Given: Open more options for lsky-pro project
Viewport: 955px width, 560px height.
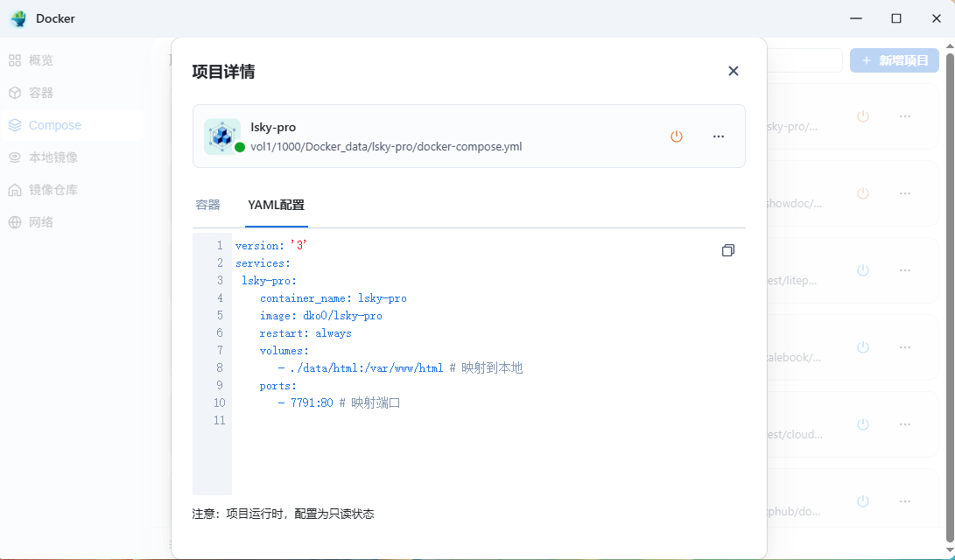Looking at the screenshot, I should tap(719, 136).
